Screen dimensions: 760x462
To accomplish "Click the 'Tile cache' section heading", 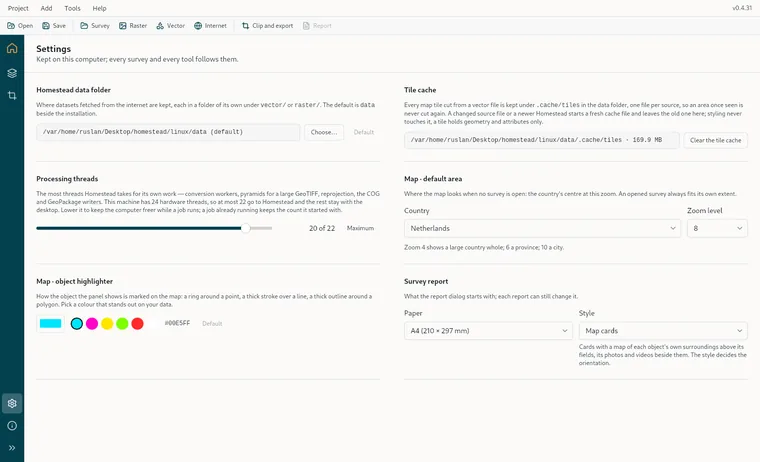I will point(420,90).
